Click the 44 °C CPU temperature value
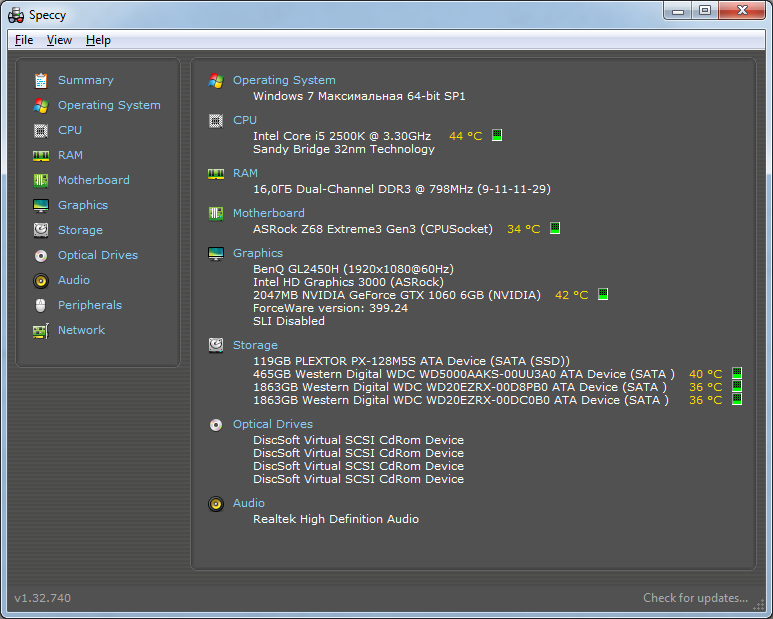Screen dimensions: 773x619 tap(465, 137)
